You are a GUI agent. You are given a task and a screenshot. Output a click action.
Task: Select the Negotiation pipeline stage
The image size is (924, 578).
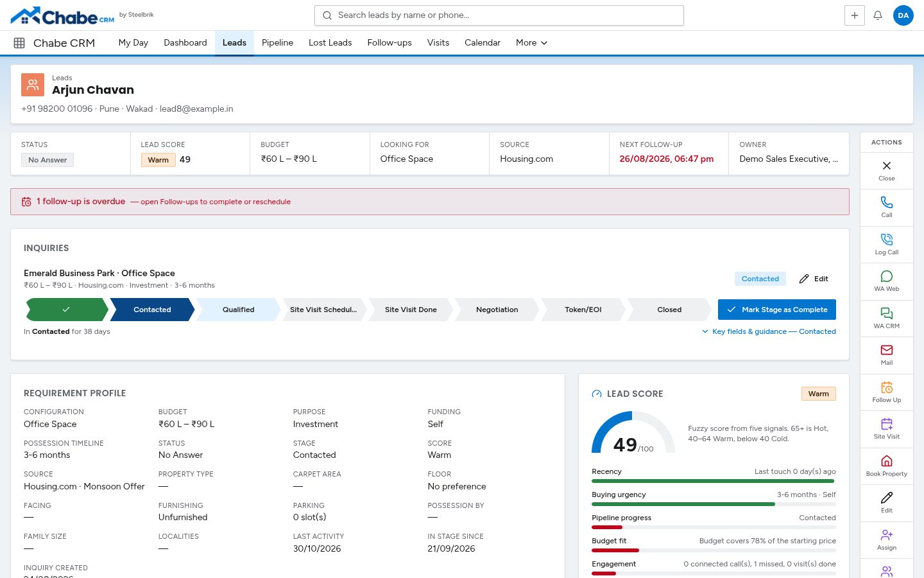coord(497,310)
